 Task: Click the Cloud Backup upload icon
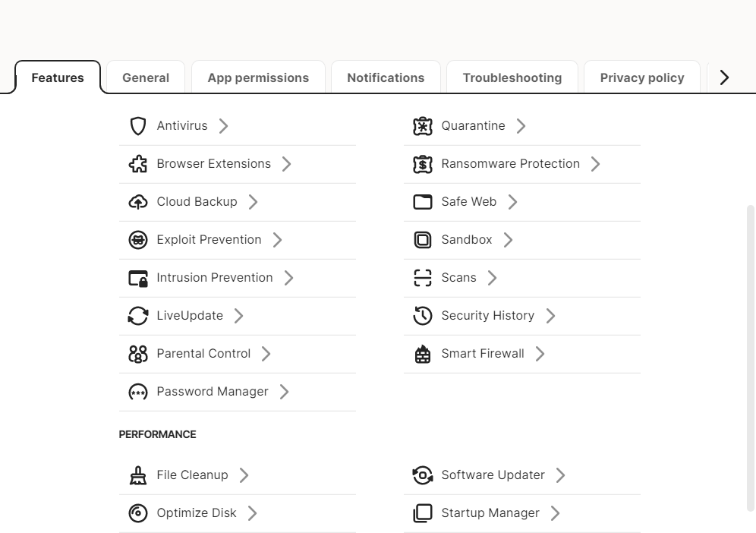click(x=137, y=202)
